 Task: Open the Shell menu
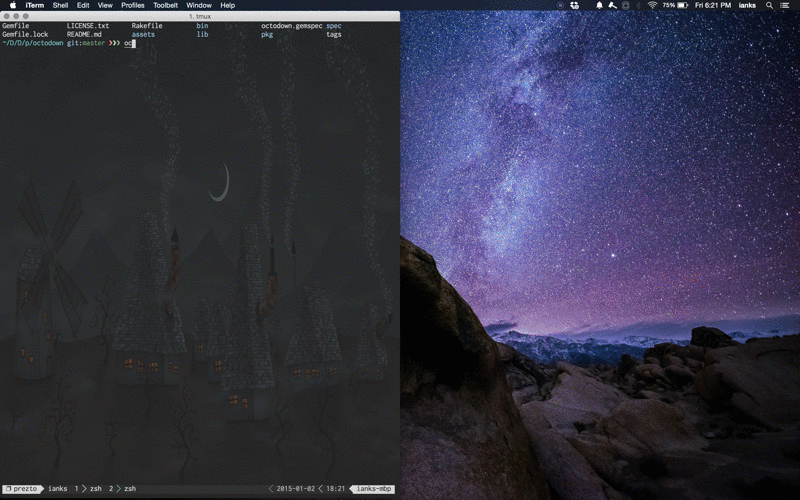pyautogui.click(x=60, y=5)
